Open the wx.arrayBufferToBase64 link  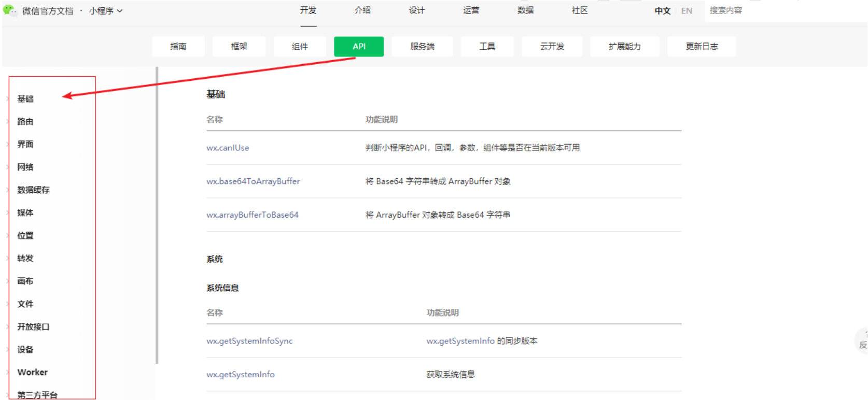coord(253,215)
